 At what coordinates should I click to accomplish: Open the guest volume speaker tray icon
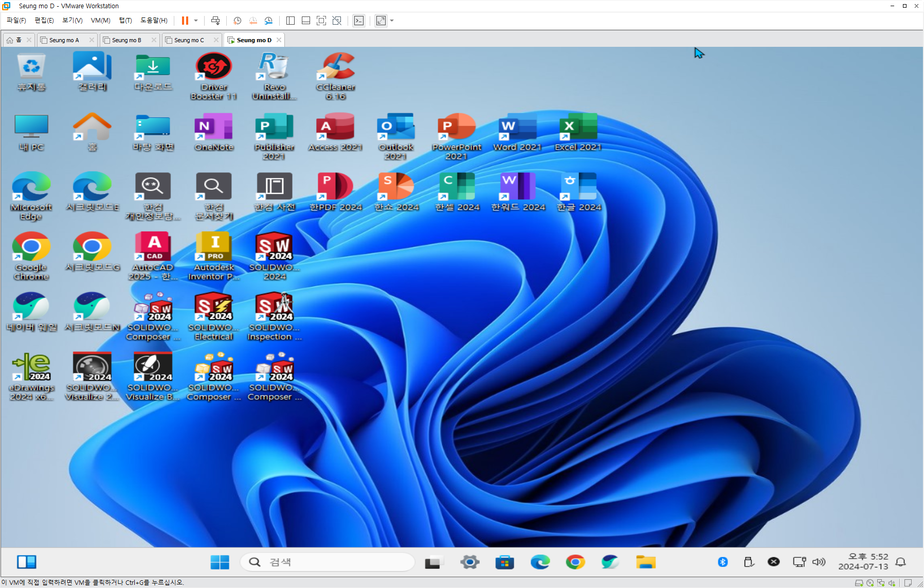pyautogui.click(x=819, y=562)
